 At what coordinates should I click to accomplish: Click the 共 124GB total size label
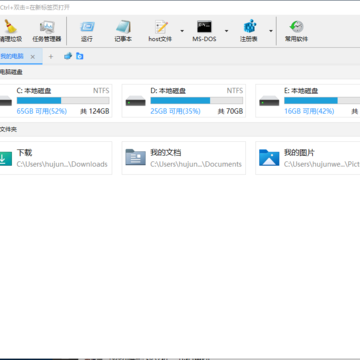[95, 111]
